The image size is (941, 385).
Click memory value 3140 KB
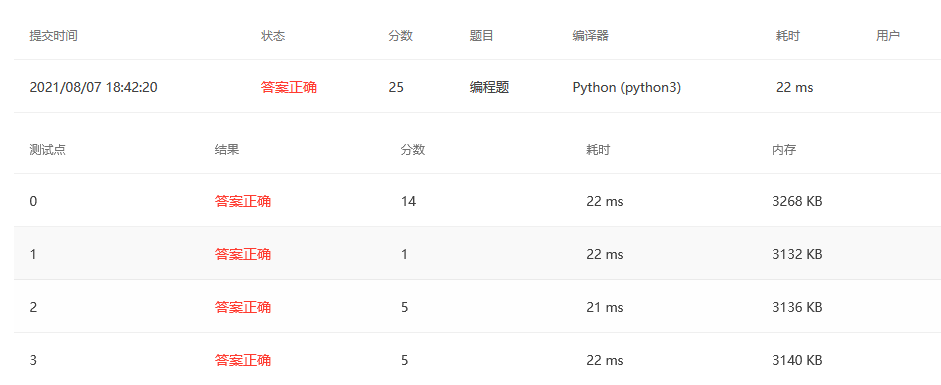point(797,360)
